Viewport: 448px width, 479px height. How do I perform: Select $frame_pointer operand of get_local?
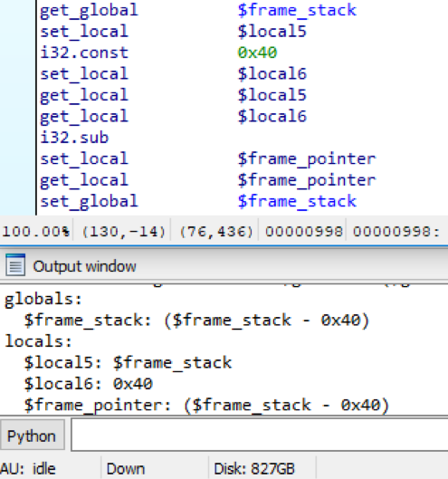click(307, 180)
